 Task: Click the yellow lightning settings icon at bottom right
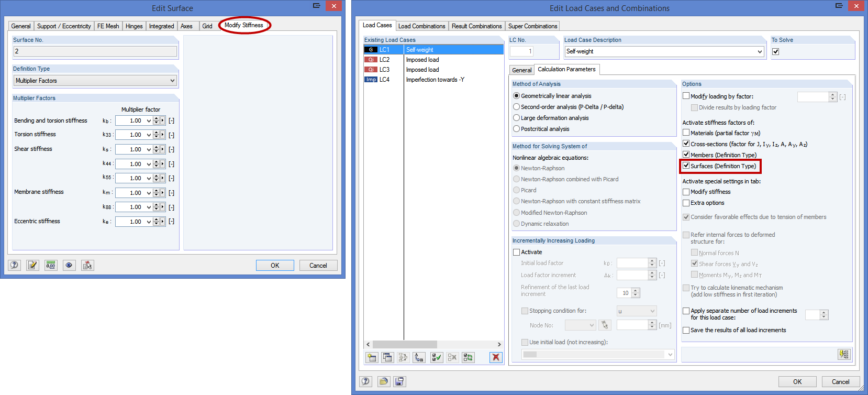click(x=844, y=354)
